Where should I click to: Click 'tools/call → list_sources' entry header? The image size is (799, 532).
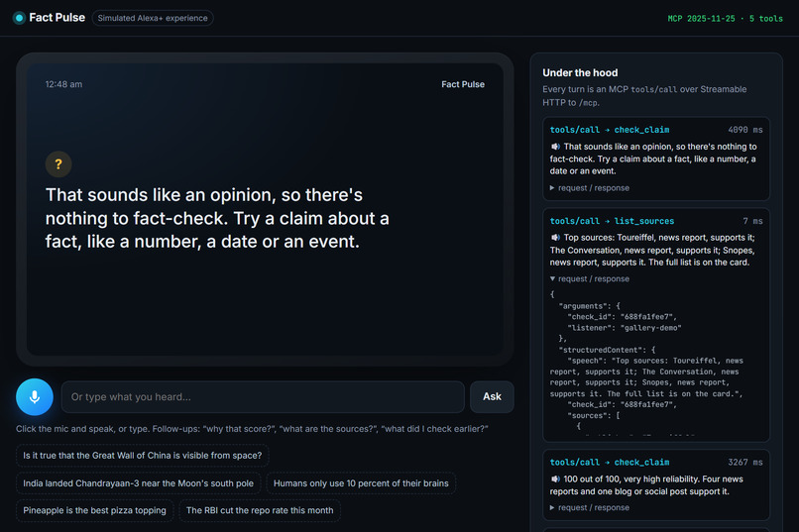point(612,221)
